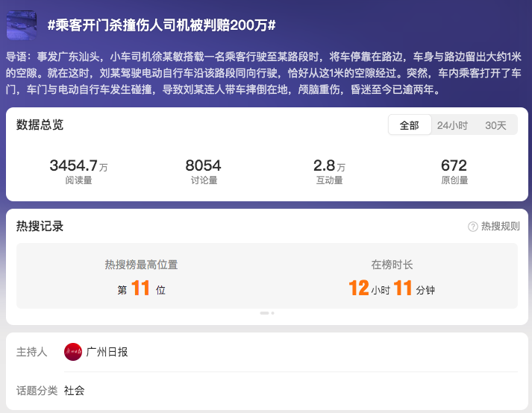Click the 热搜记录 section heading
Screen dimensions: 532x413
(40, 226)
